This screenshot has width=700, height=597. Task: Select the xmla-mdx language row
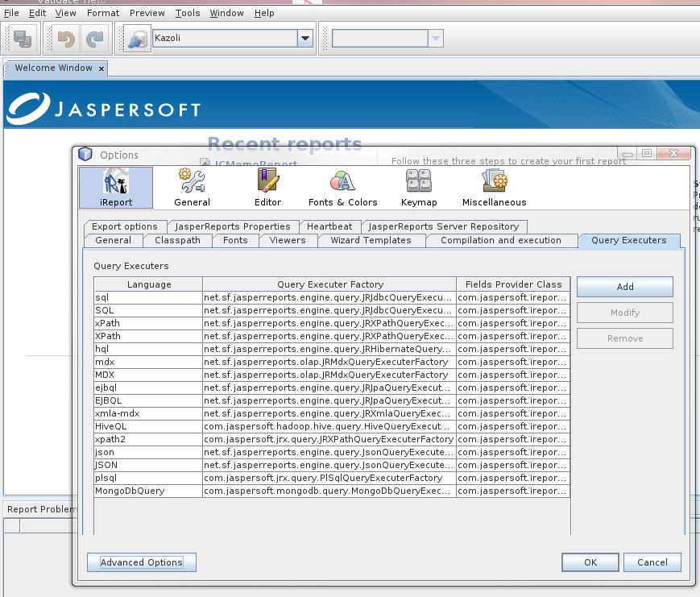(x=332, y=413)
